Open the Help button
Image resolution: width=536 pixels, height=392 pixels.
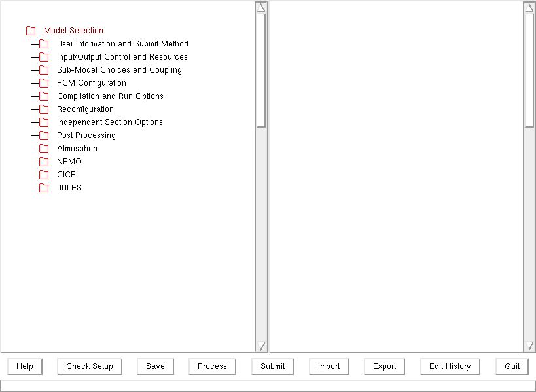[25, 366]
